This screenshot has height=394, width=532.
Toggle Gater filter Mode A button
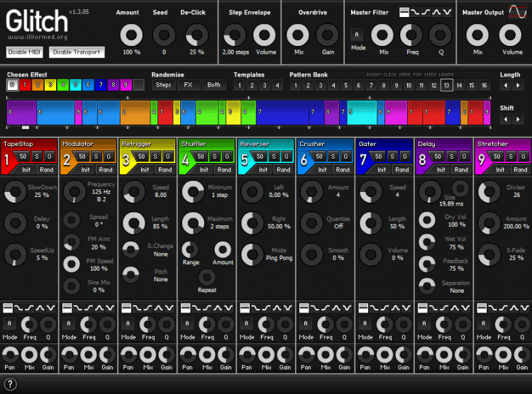pos(365,323)
